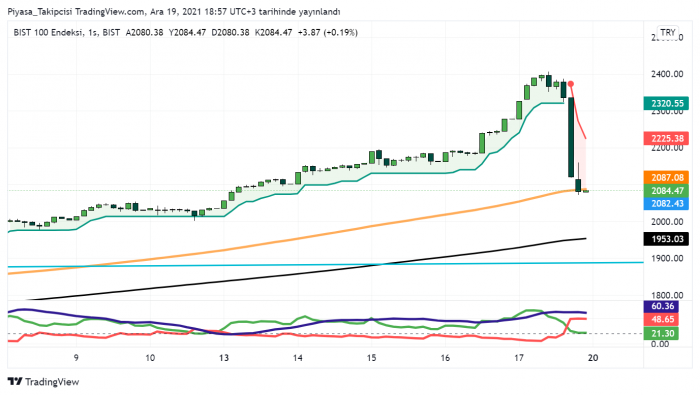Click the BIST 100 Endeksi symbol title
The width and height of the screenshot is (700, 395).
click(48, 33)
